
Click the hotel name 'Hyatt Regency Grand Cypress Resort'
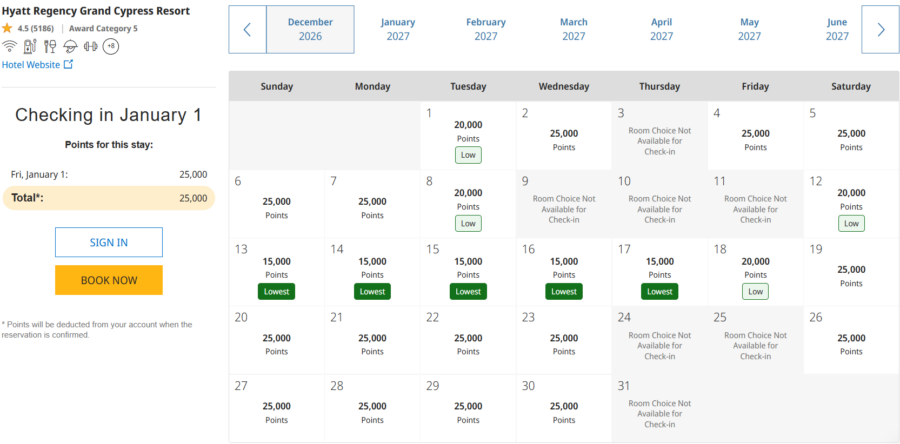tap(96, 11)
